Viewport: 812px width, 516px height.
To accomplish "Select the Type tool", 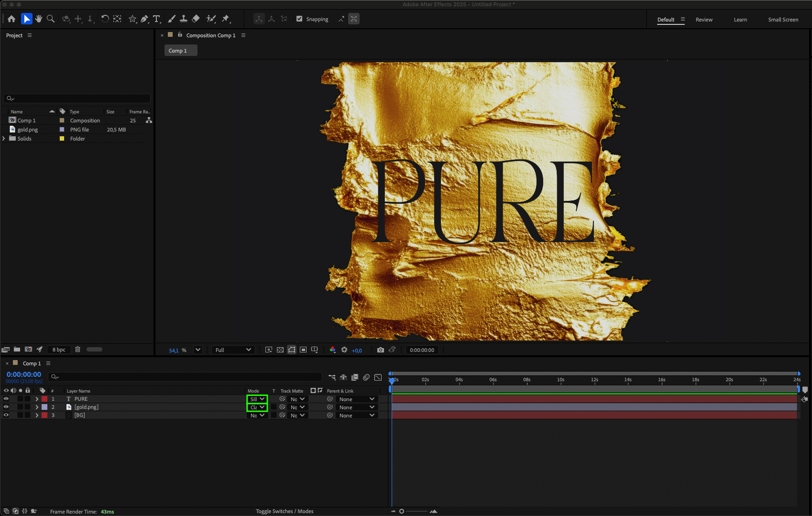I will pos(156,19).
